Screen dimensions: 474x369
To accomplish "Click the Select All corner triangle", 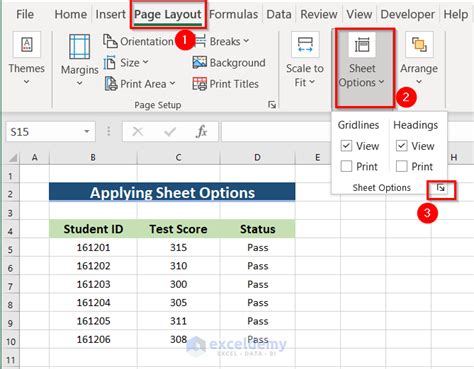I will pos(12,157).
